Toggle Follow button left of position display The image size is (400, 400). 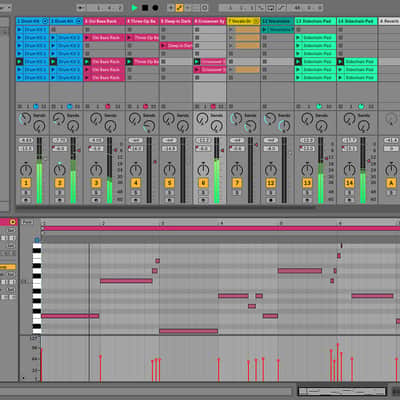coord(81,8)
